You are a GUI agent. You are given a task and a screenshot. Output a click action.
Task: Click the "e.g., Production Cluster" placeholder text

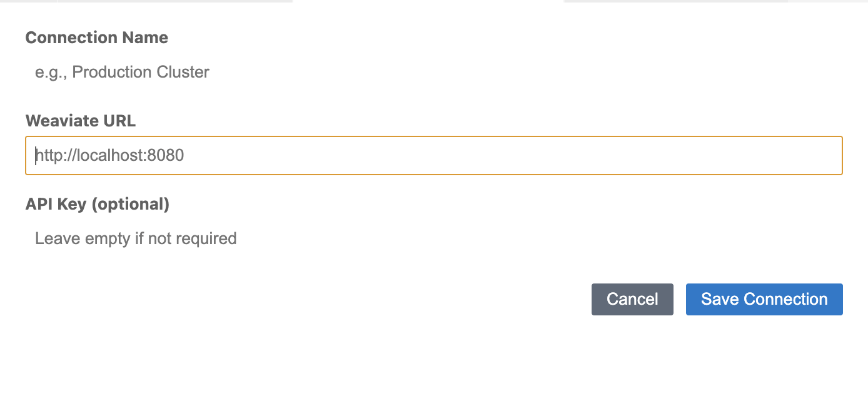122,73
